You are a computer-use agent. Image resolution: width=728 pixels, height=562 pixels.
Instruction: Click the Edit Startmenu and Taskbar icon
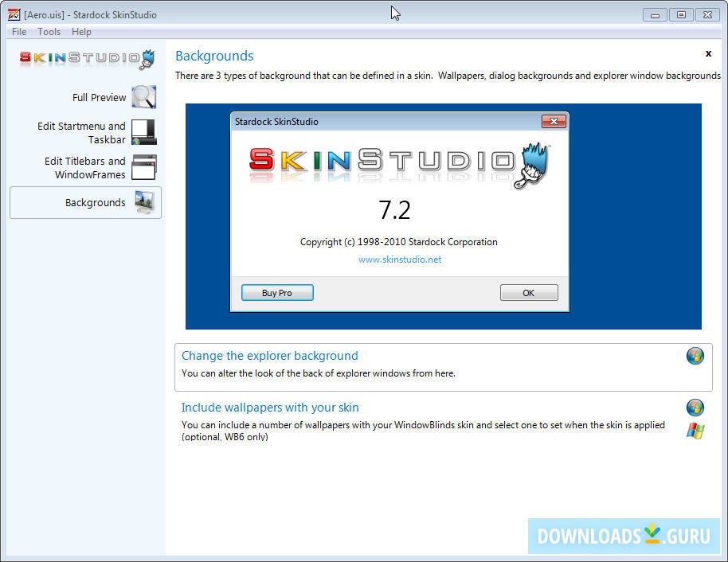[x=144, y=132]
